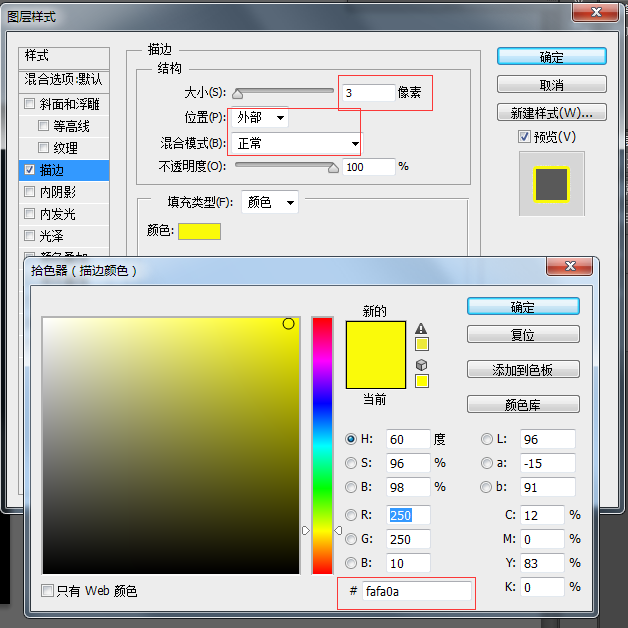628x628 pixels.
Task: Enable the 纹理 texture checkbox
Action: coord(43,148)
